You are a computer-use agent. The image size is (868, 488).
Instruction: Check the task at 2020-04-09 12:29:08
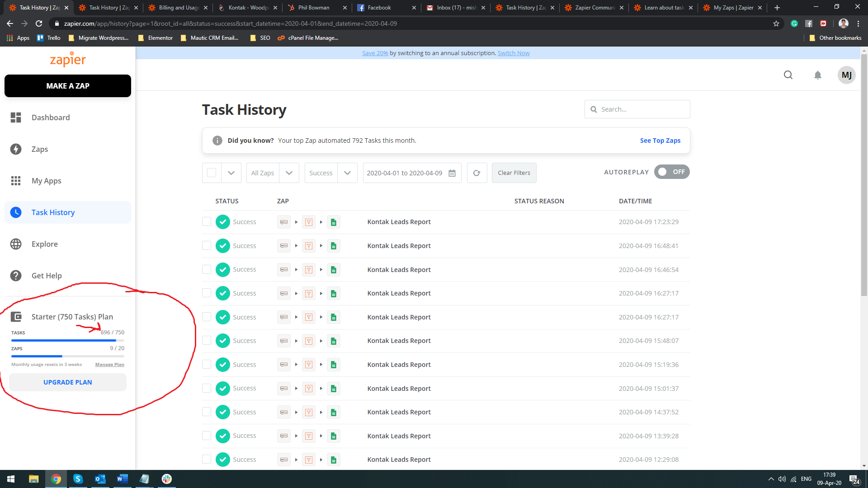pos(207,459)
